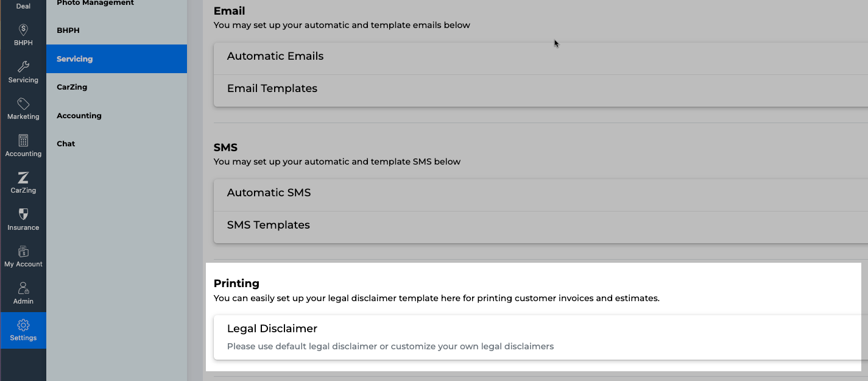Screen dimensions: 868x381
Task: Click 'set up your legal disclaimer template' description
Action: [436, 299]
